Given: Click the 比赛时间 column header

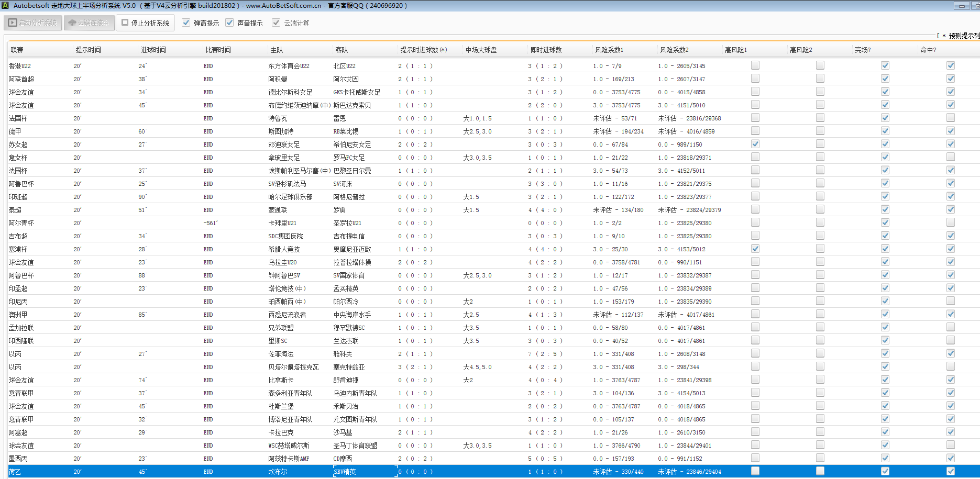Looking at the screenshot, I should [x=218, y=50].
